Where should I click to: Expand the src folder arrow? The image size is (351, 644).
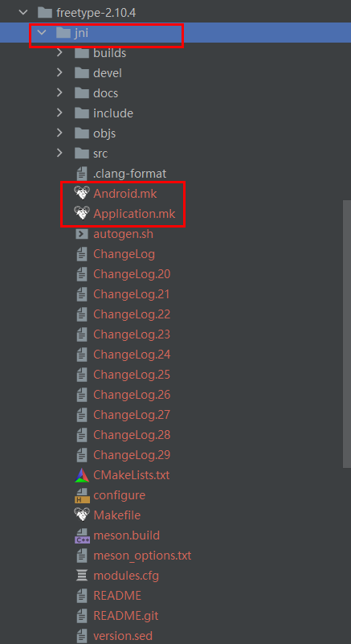point(59,154)
